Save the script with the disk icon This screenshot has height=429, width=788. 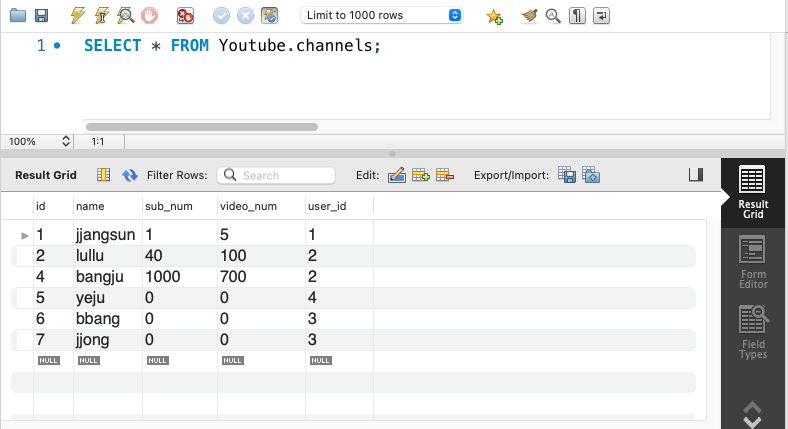(41, 16)
